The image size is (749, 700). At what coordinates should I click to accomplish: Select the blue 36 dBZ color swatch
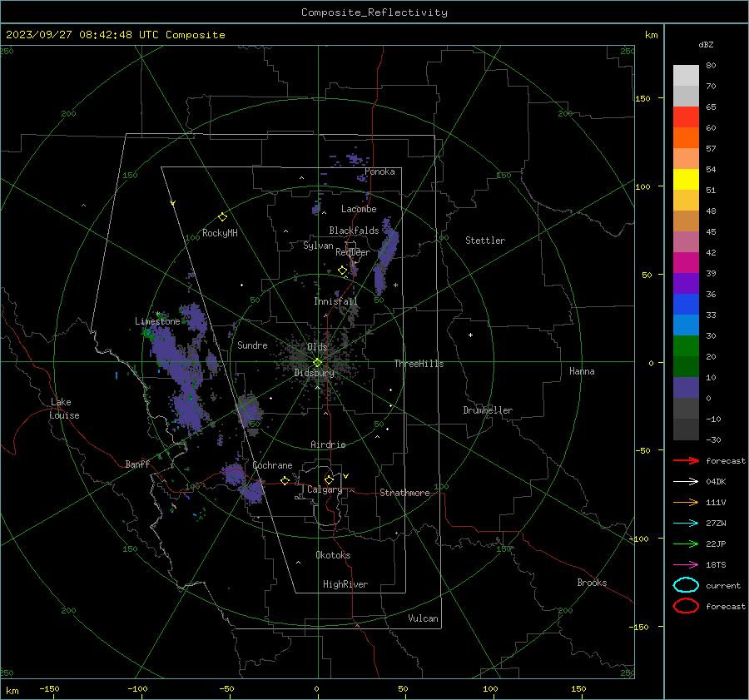coord(686,304)
